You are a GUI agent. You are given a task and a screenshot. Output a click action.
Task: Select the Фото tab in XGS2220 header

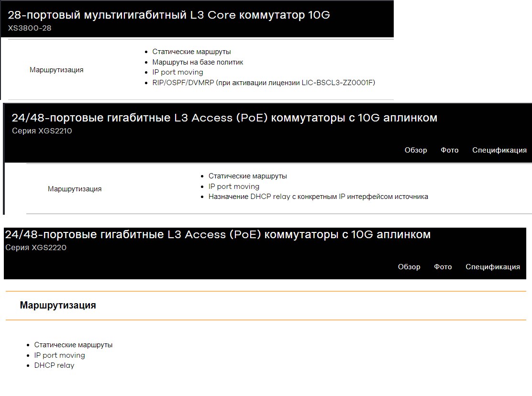click(x=443, y=267)
